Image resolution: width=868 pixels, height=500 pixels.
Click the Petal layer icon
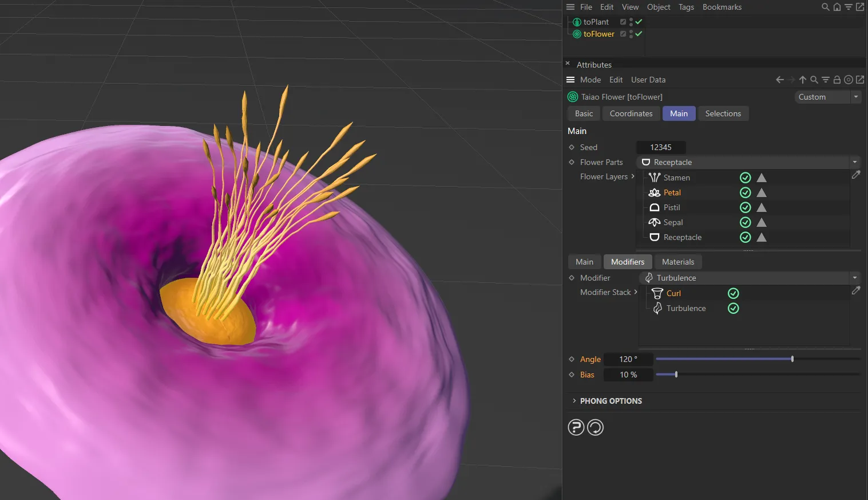tap(654, 192)
